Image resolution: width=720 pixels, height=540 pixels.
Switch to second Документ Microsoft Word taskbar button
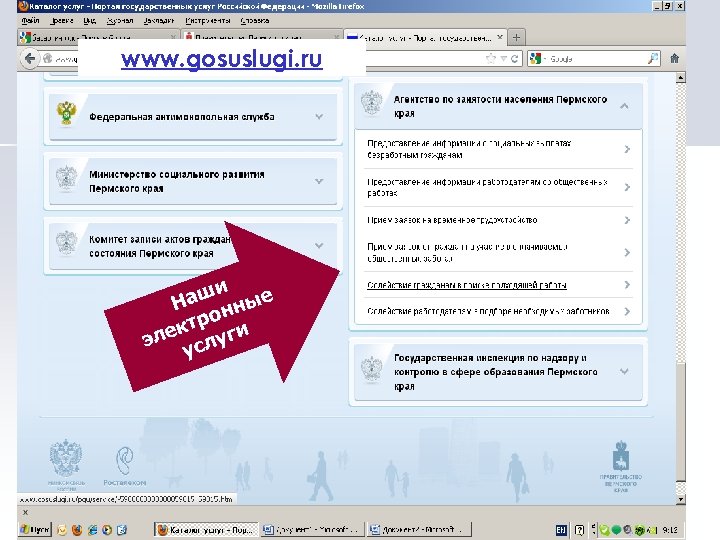[x=420, y=530]
